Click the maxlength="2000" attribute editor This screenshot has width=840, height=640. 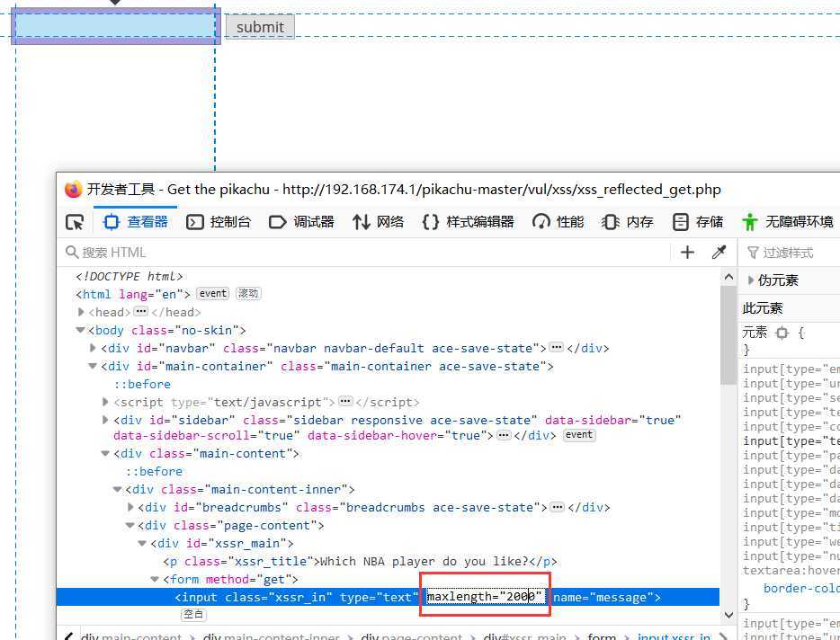point(486,596)
